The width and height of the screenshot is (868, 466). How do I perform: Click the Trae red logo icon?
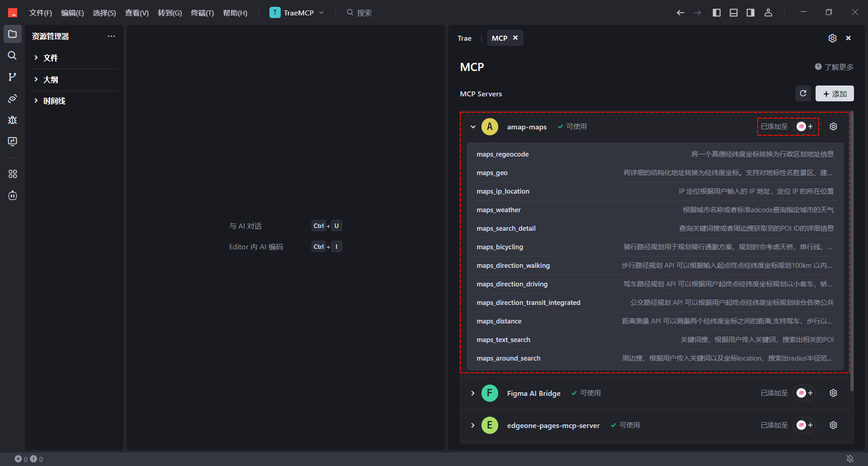tap(13, 13)
